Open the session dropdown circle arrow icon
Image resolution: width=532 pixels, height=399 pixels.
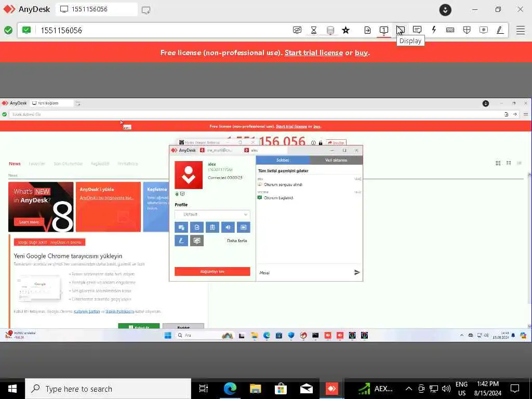coord(445,10)
